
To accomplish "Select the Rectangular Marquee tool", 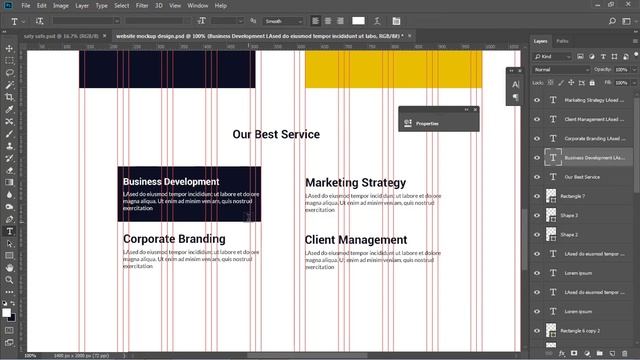I will click(9, 61).
